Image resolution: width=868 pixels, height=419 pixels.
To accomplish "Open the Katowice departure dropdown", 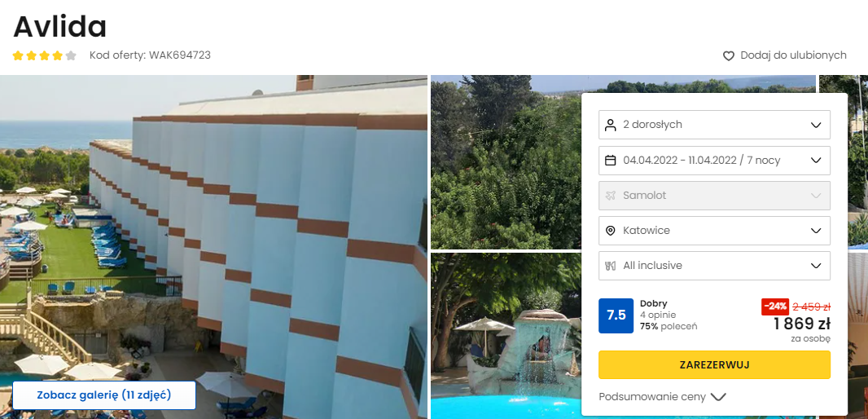I will (714, 231).
